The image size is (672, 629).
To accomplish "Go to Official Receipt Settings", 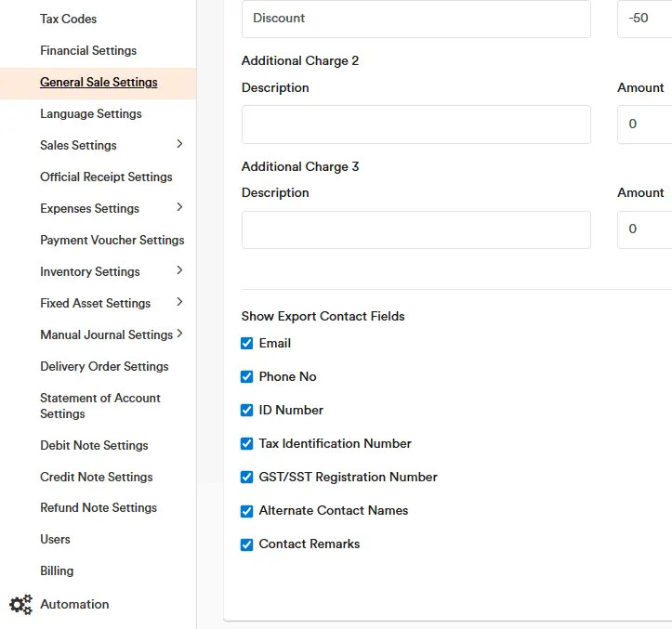I will pyautogui.click(x=106, y=177).
